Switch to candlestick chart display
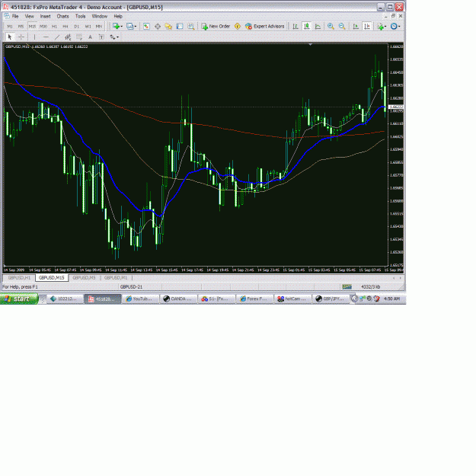 (307, 27)
